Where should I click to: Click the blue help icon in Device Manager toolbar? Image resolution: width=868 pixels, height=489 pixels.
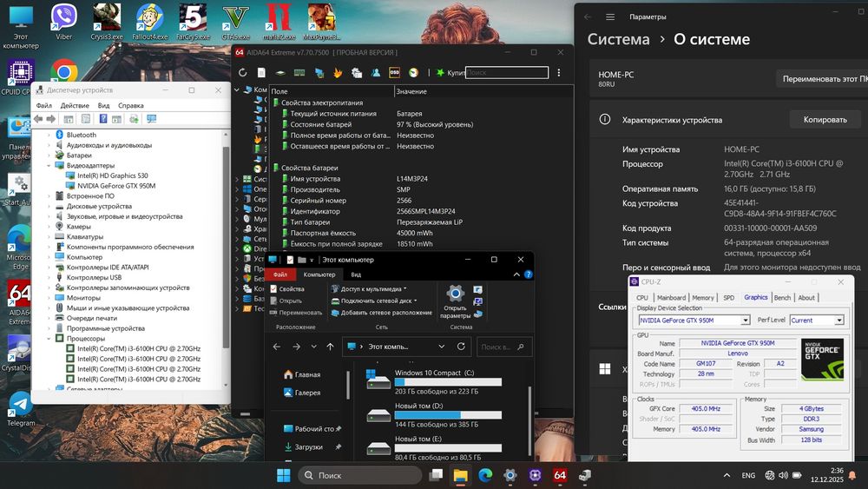coord(103,119)
